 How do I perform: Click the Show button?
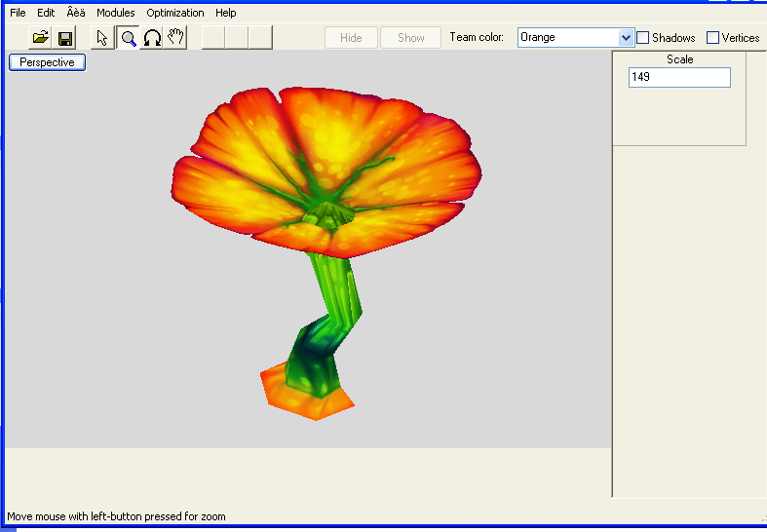coord(411,38)
